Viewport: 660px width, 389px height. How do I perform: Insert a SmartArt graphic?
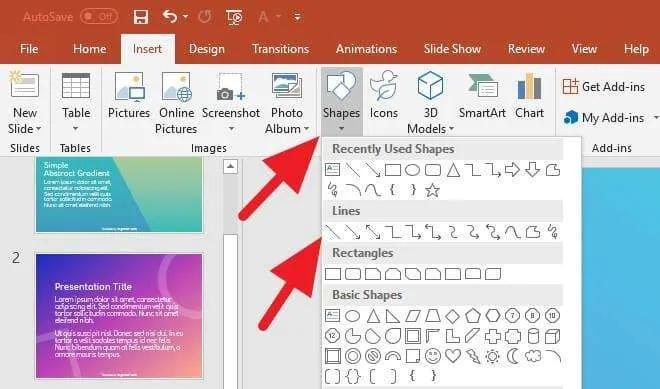tap(482, 95)
